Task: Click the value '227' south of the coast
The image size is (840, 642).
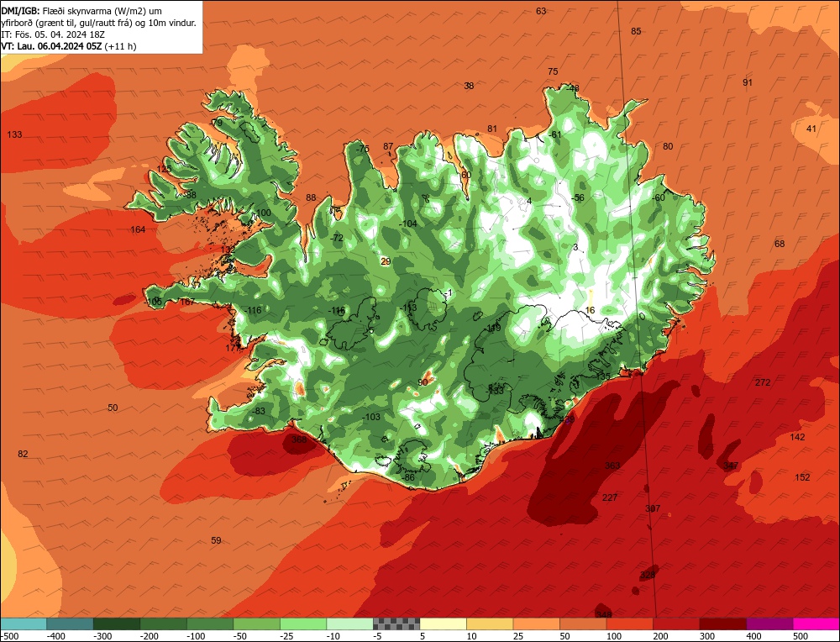Action: click(610, 497)
